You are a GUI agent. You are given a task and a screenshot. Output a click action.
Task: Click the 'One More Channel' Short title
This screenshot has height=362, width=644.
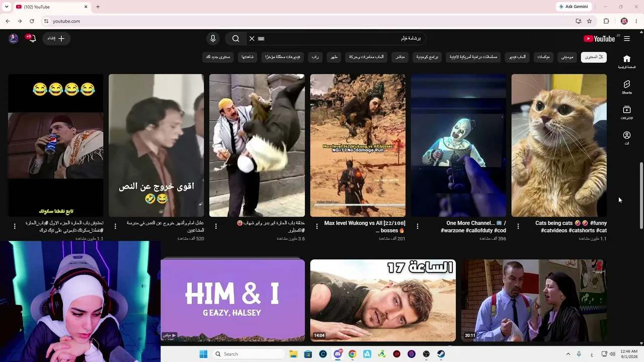click(x=473, y=227)
